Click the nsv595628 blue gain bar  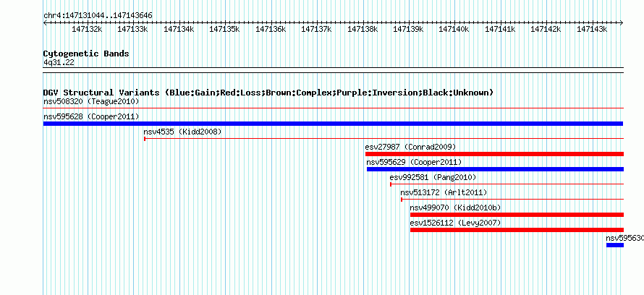(333, 124)
